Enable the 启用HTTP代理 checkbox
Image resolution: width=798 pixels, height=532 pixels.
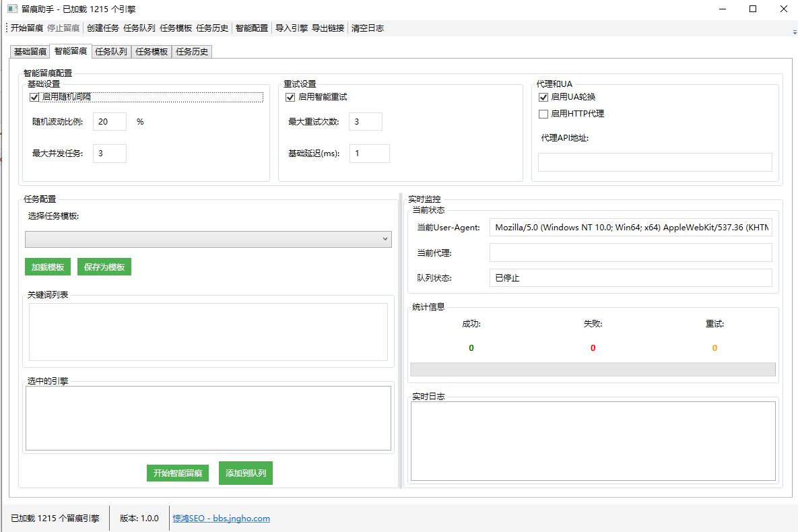coord(543,114)
